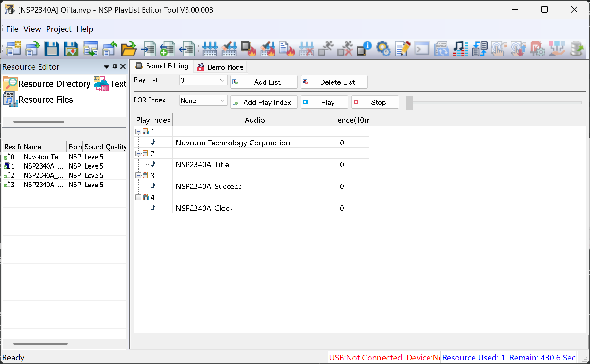Click the Add List button

pos(264,82)
